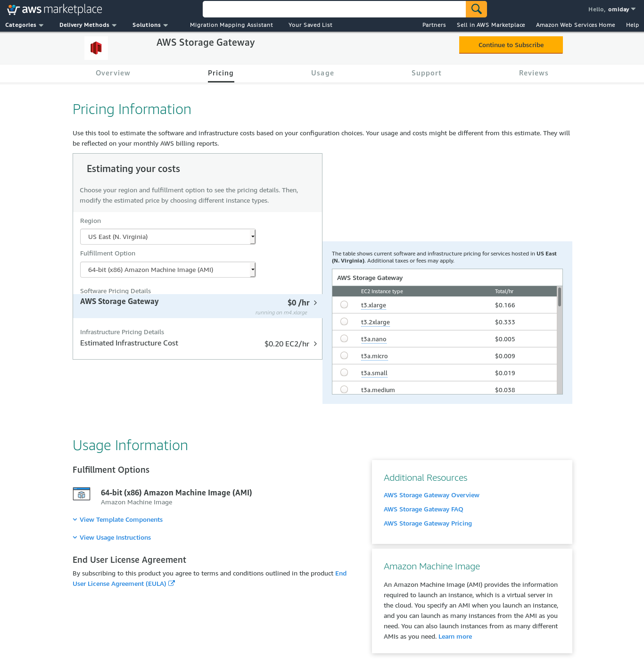The height and width of the screenshot is (666, 644).
Task: Select the t3a.medium radio button
Action: coord(344,389)
